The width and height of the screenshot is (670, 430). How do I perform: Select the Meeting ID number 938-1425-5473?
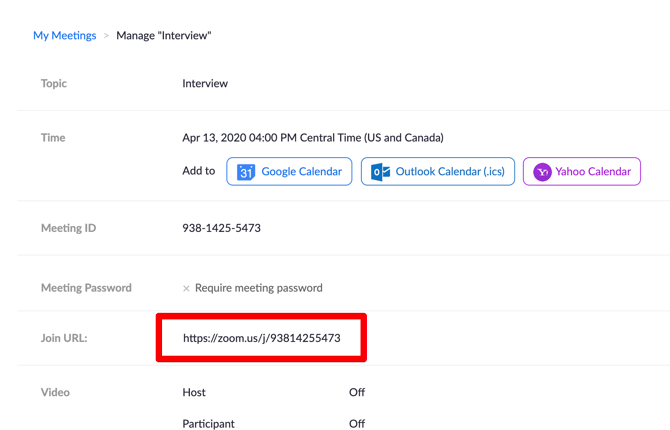[221, 228]
